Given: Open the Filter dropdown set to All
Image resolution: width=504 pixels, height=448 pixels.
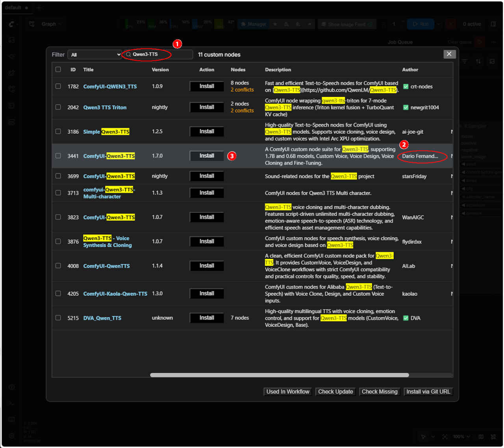Looking at the screenshot, I should pos(95,55).
